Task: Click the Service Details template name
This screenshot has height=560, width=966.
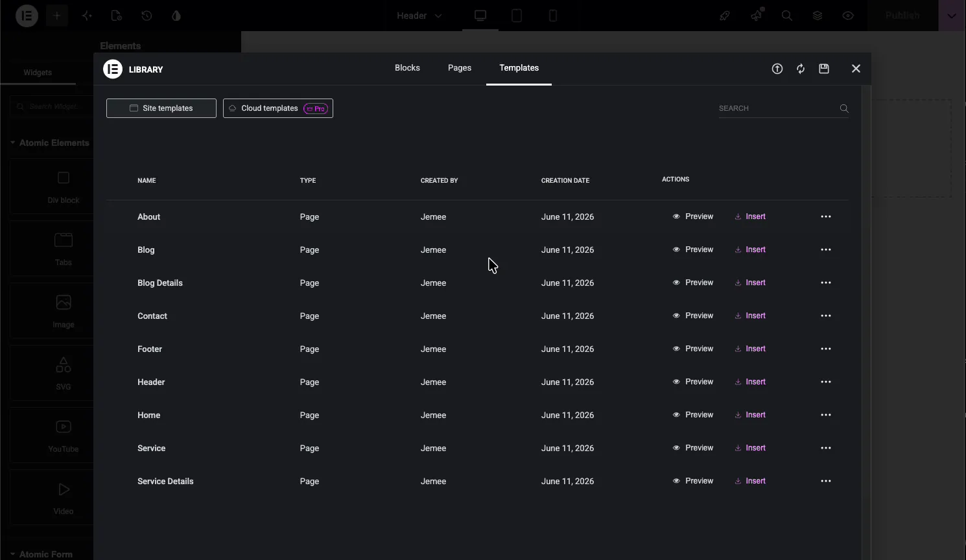Action: tap(165, 482)
